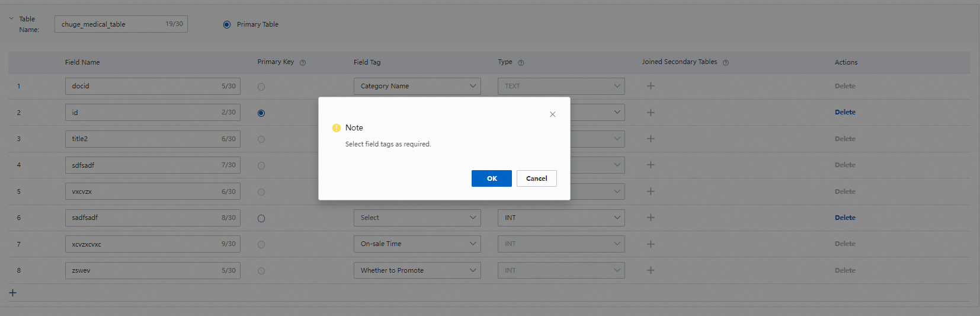Edit the zswev field name input
The width and height of the screenshot is (980, 316).
tap(153, 270)
